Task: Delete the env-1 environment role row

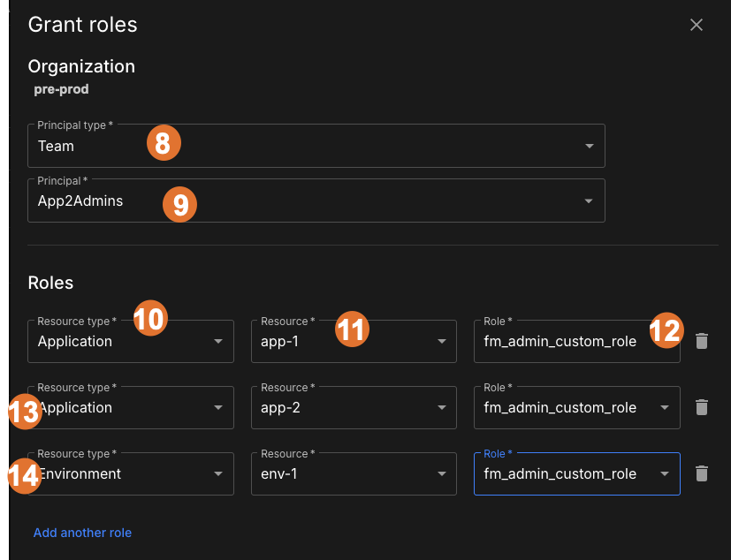Action: click(x=702, y=473)
